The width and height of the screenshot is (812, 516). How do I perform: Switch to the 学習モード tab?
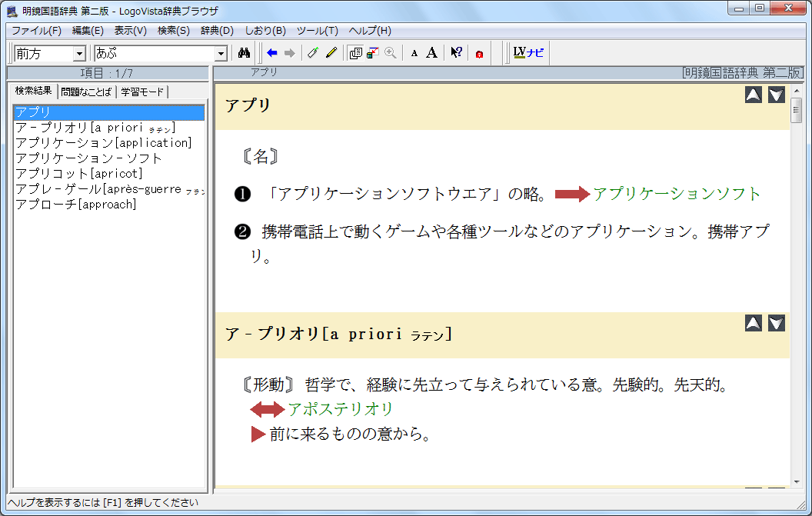[x=142, y=92]
